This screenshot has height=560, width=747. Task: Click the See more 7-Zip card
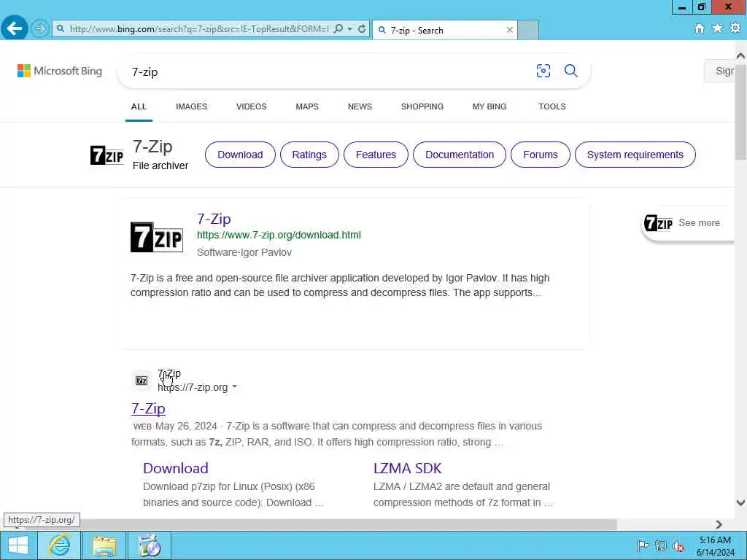click(687, 223)
